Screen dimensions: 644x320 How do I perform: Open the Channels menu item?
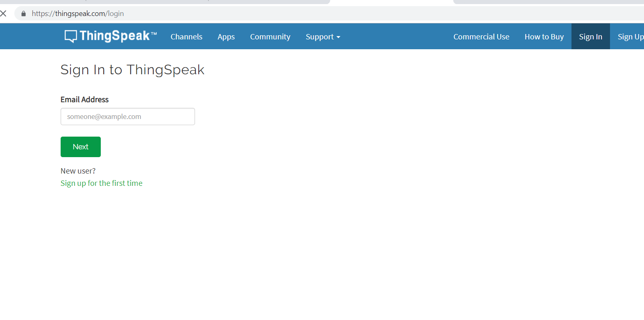click(x=186, y=37)
